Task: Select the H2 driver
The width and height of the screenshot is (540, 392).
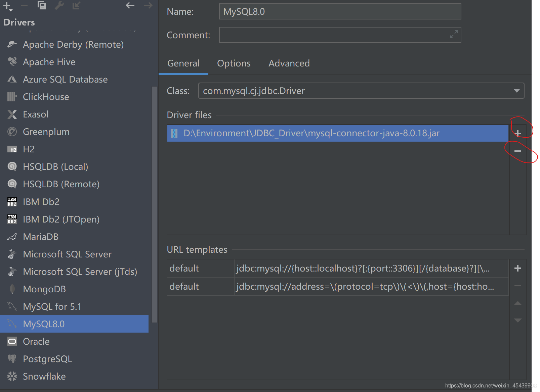Action: point(74,149)
